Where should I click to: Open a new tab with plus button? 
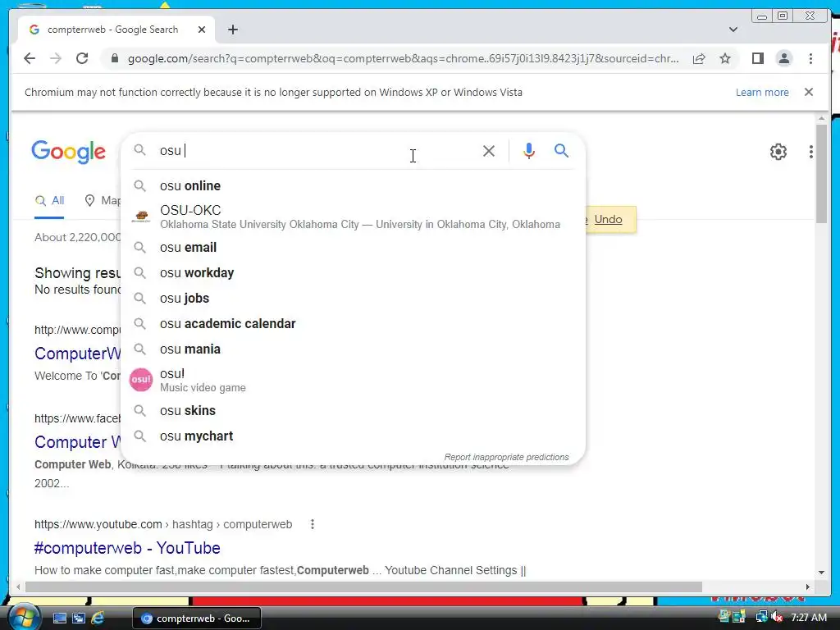(232, 30)
